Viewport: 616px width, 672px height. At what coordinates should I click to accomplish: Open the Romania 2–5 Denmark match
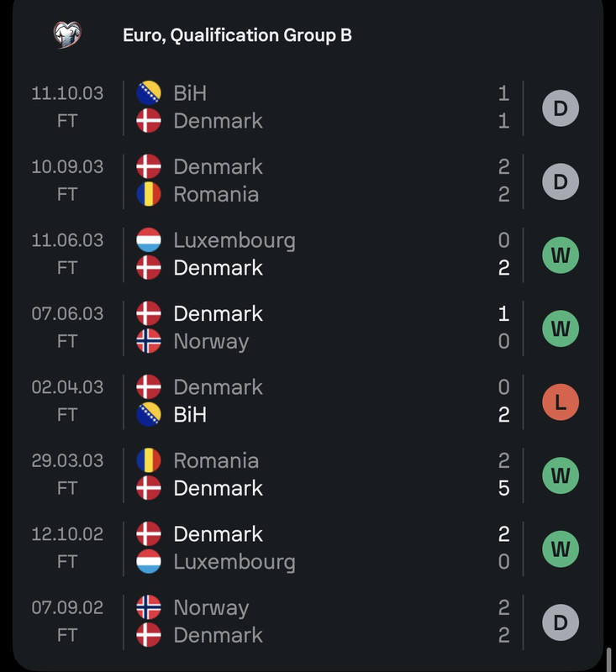(x=319, y=475)
